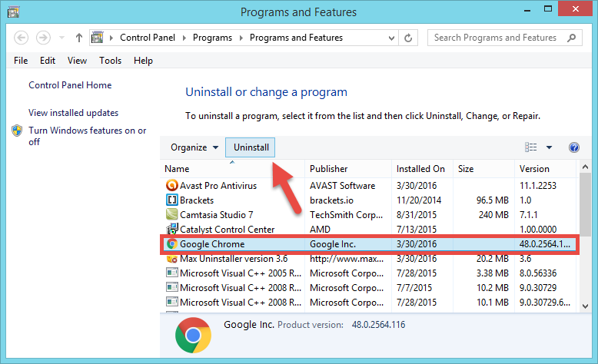Click brackets.io publisher cell
598x364 pixels.
pos(331,200)
